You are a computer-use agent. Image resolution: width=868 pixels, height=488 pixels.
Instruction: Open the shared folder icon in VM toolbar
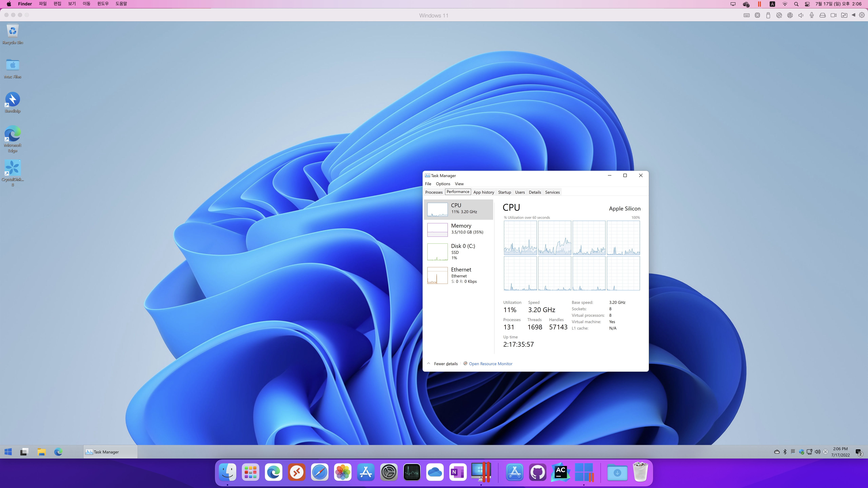pyautogui.click(x=844, y=15)
